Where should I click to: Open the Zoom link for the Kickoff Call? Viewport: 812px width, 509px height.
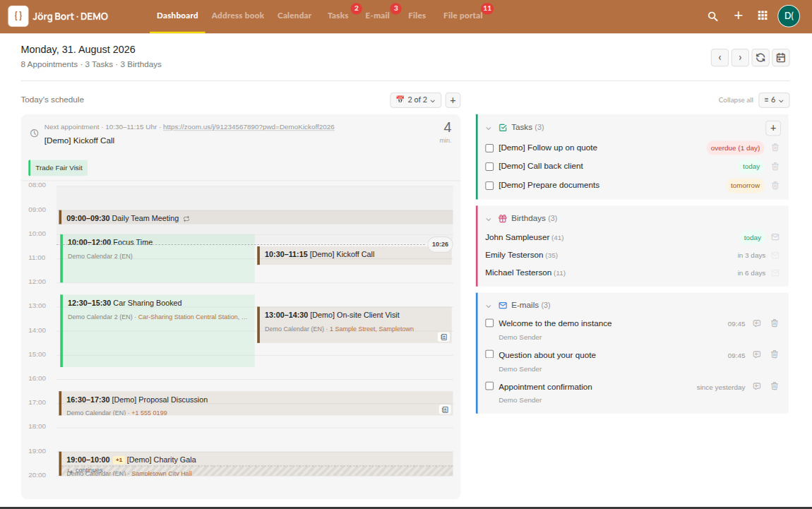coord(249,127)
